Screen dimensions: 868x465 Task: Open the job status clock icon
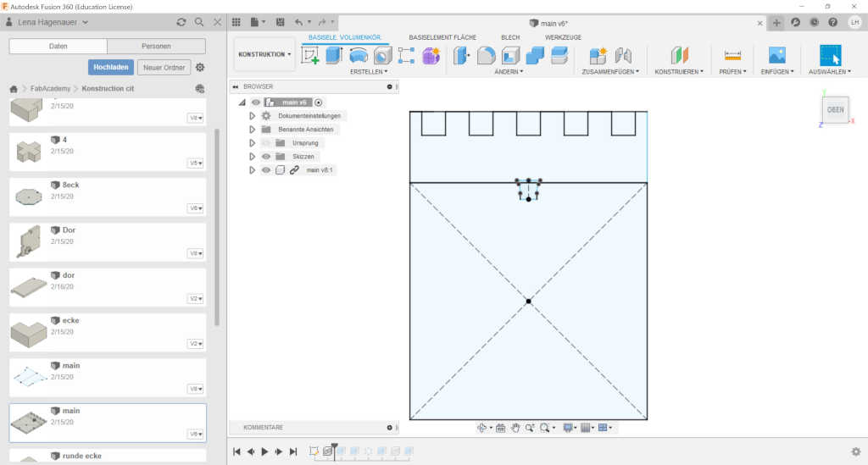click(815, 22)
